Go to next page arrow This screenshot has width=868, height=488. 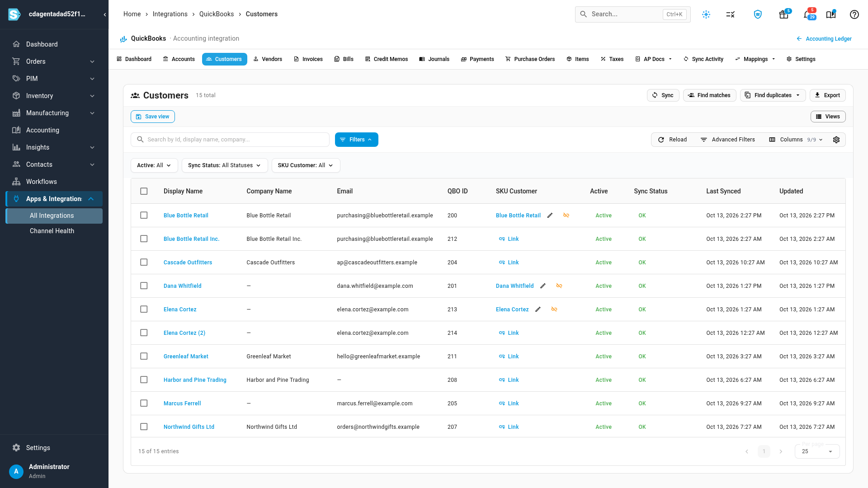coord(781,451)
